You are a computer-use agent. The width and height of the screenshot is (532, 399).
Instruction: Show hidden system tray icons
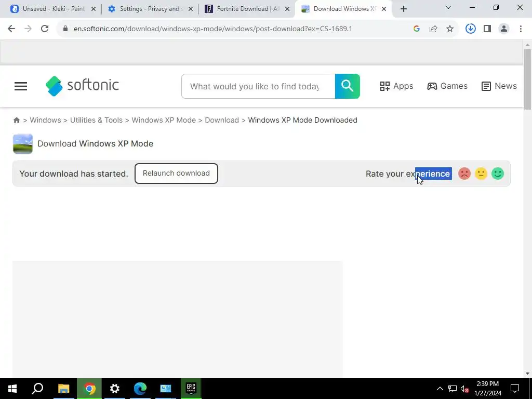[x=440, y=389]
